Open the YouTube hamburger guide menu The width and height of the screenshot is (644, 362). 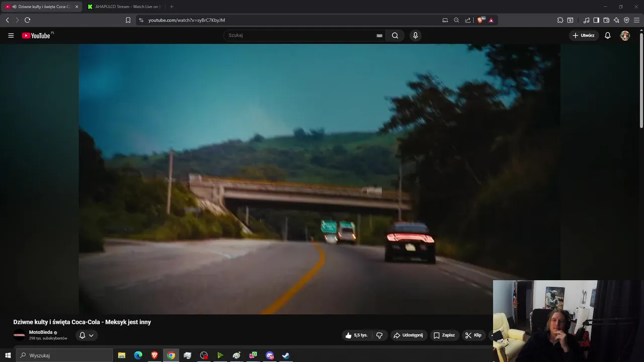(x=11, y=36)
